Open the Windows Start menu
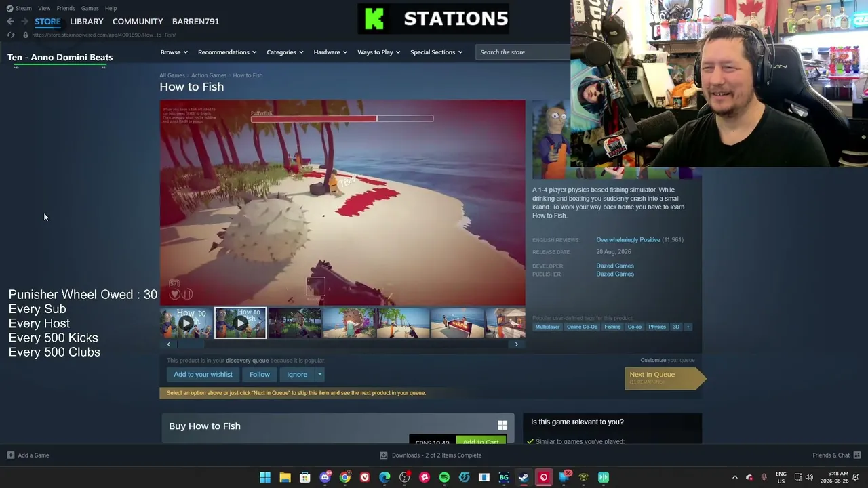Screen dimensions: 868x488 coord(265,477)
